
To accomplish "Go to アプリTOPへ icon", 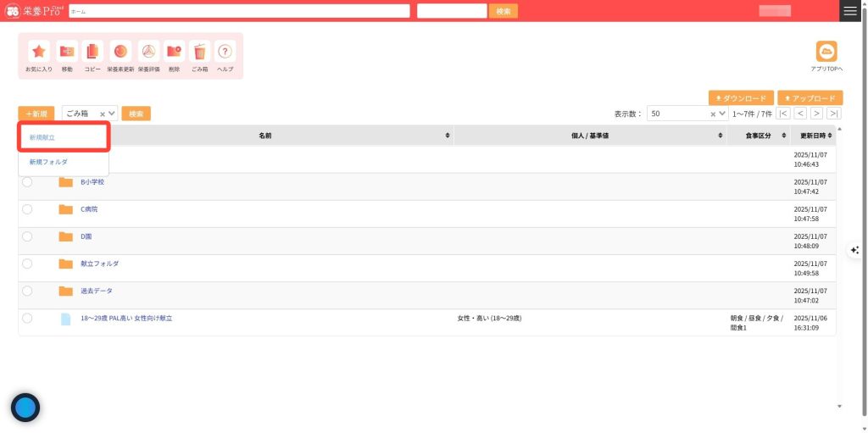I will (x=826, y=52).
